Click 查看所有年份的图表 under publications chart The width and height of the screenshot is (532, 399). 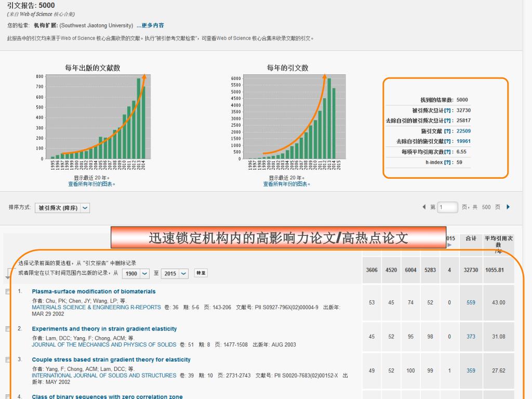click(x=91, y=184)
